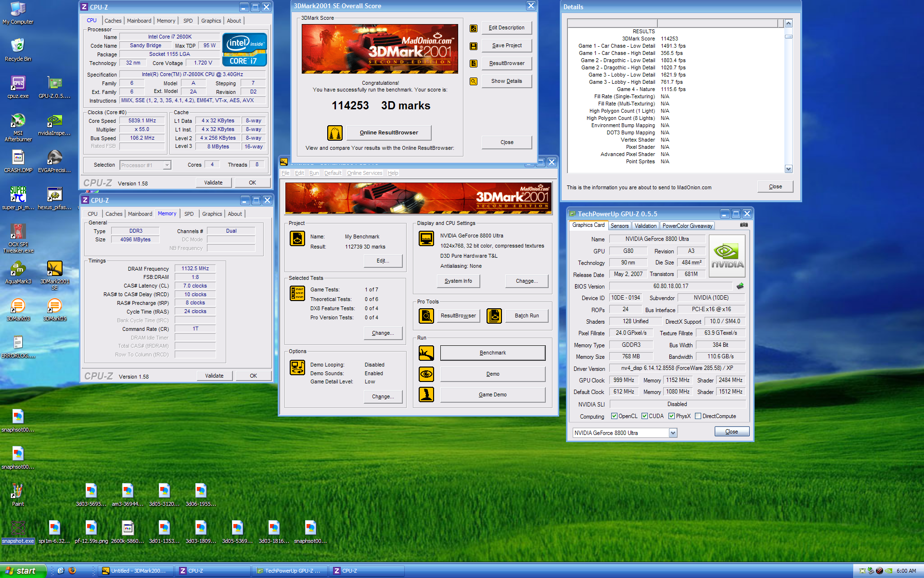Screen dimensions: 924x578
Task: Click the Benchmark run icon
Action: pos(426,353)
